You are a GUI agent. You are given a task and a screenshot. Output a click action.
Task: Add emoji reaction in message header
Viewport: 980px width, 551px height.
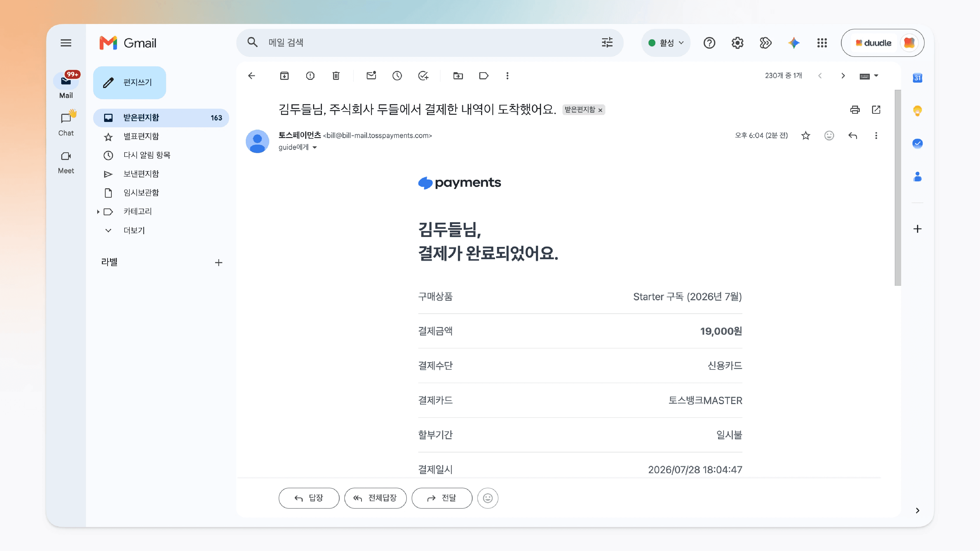829,136
